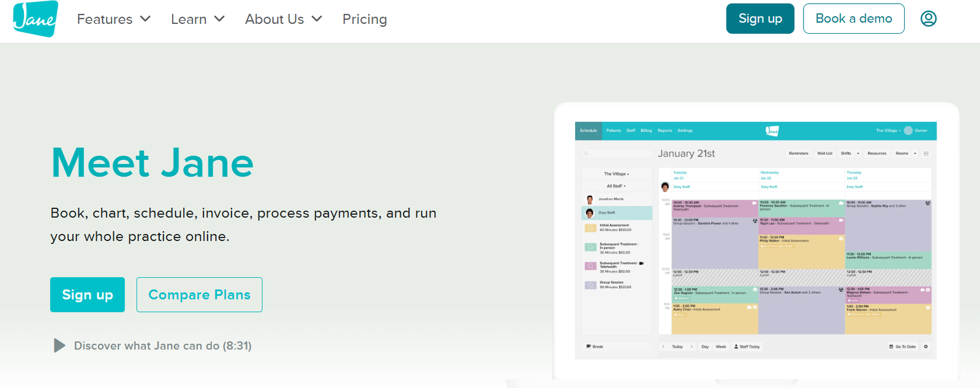Open Avery Chan's 1:00 Initial Assessment appointment

(715, 319)
